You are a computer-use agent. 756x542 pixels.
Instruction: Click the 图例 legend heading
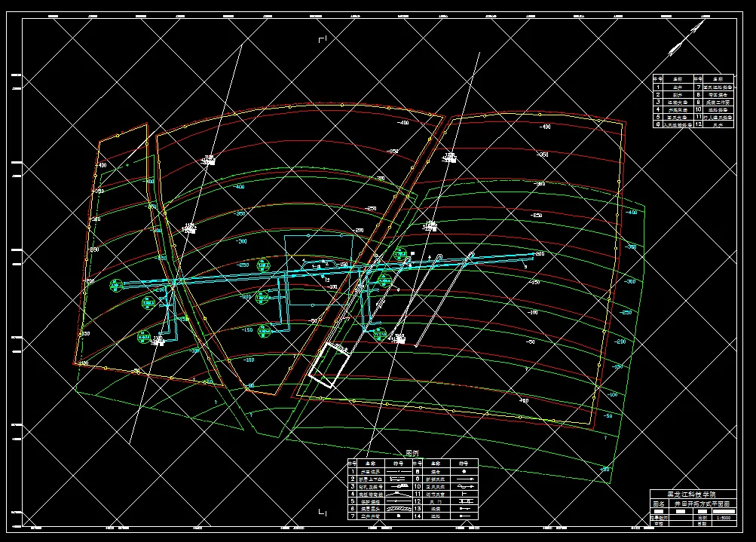pos(412,453)
